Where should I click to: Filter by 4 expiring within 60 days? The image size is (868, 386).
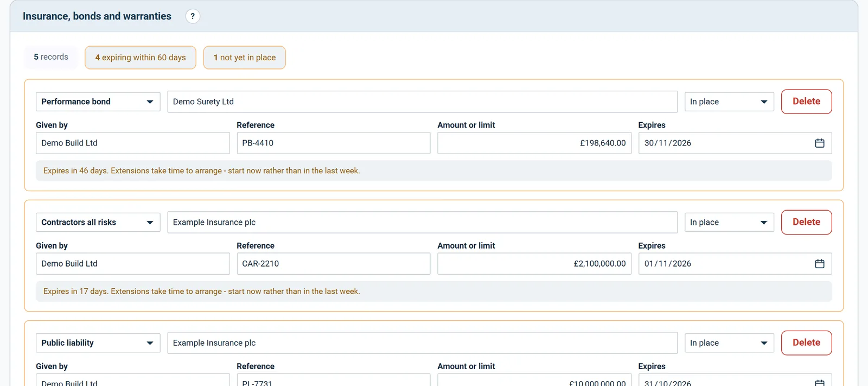pos(141,58)
